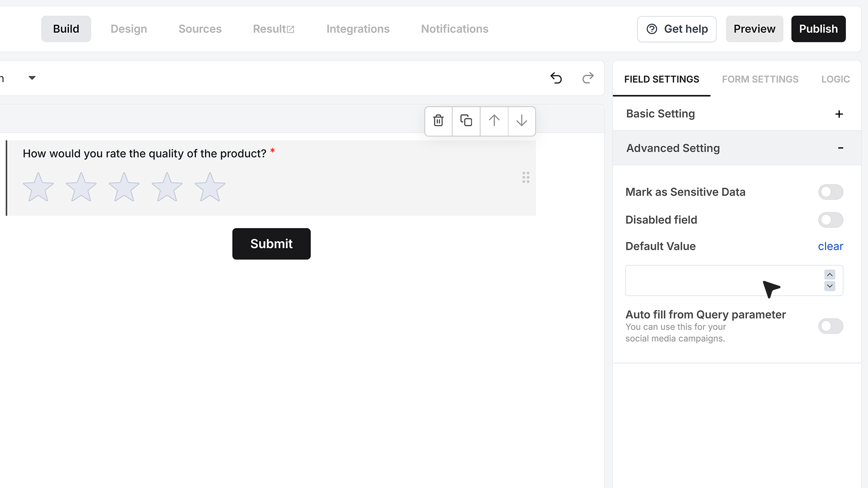
Task: Toggle Mark as Sensitive Data switch
Action: [830, 192]
